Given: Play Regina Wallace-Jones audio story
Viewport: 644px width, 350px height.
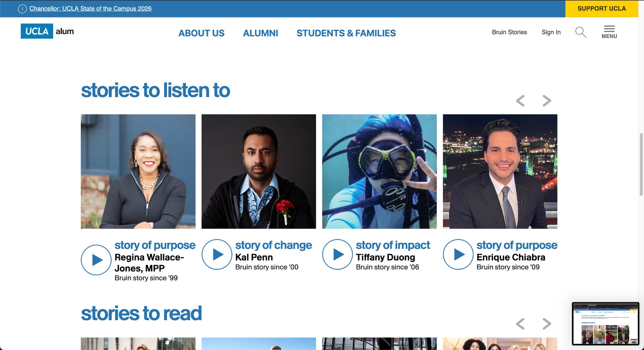Looking at the screenshot, I should (96, 260).
